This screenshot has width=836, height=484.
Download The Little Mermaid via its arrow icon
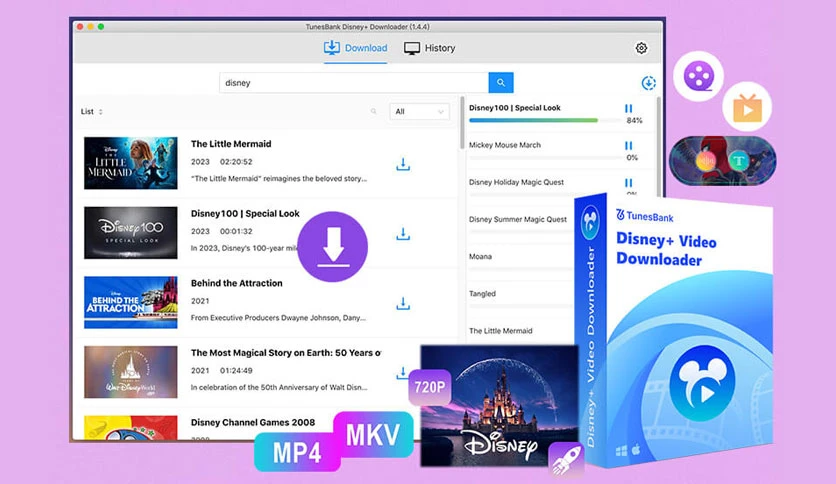click(403, 165)
